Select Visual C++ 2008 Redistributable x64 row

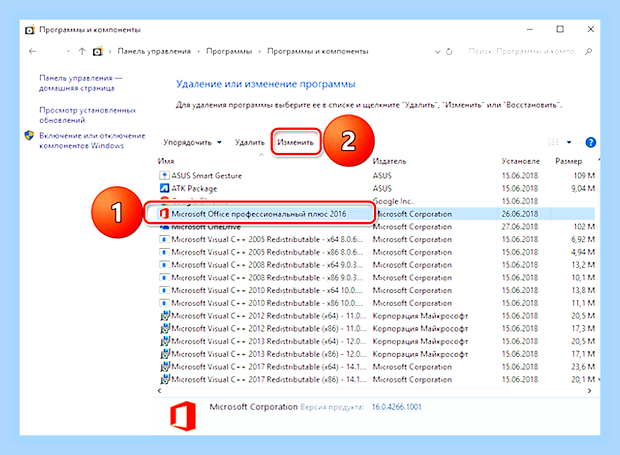point(376,265)
